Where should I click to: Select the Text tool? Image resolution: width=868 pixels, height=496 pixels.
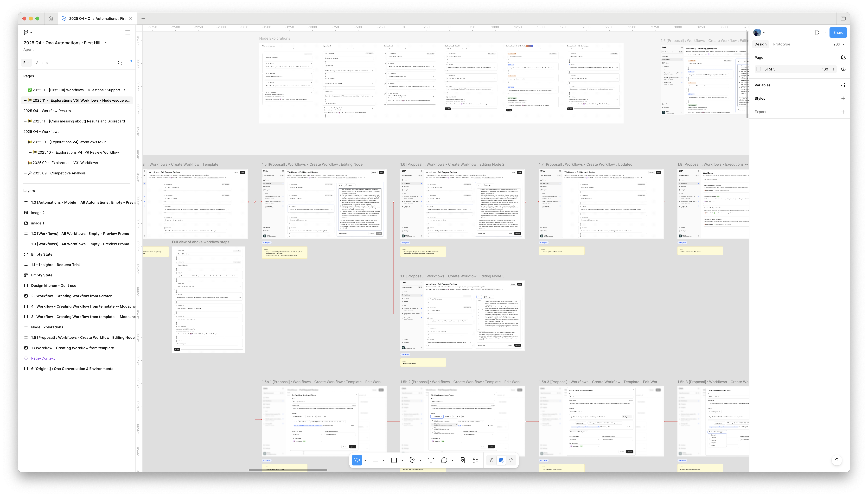coord(431,460)
